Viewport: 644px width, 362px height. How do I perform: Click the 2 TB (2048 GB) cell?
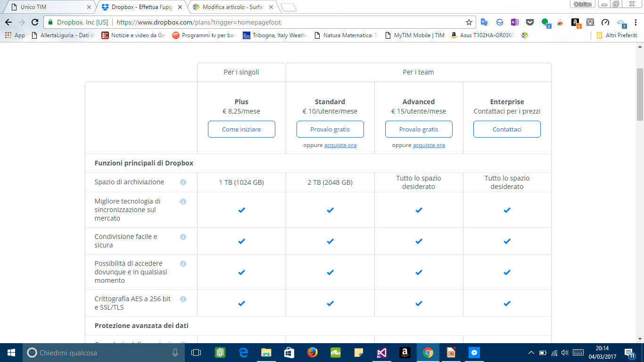click(330, 182)
